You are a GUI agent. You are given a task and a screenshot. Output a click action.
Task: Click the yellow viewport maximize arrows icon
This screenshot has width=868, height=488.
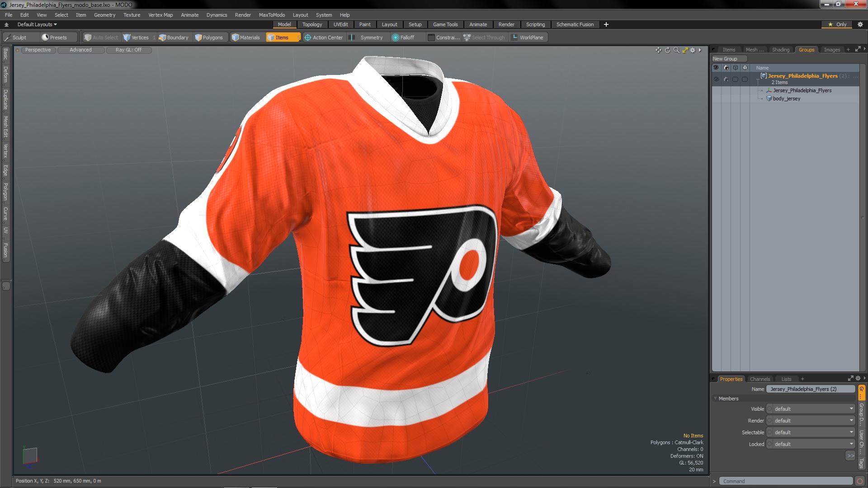pos(685,50)
